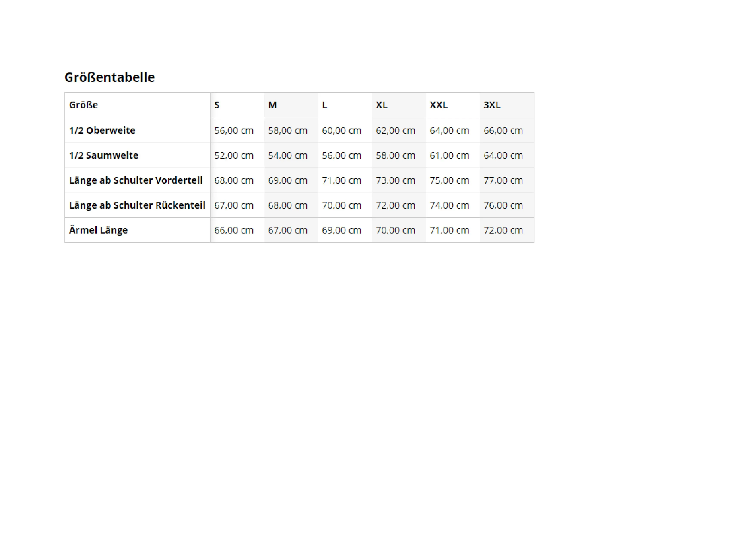Click the Rückenteil M value 68,00 cm
756x535 pixels.
(x=288, y=206)
